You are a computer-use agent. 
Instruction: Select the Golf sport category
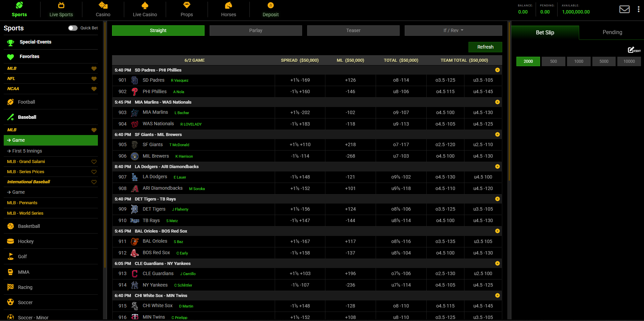[51, 257]
